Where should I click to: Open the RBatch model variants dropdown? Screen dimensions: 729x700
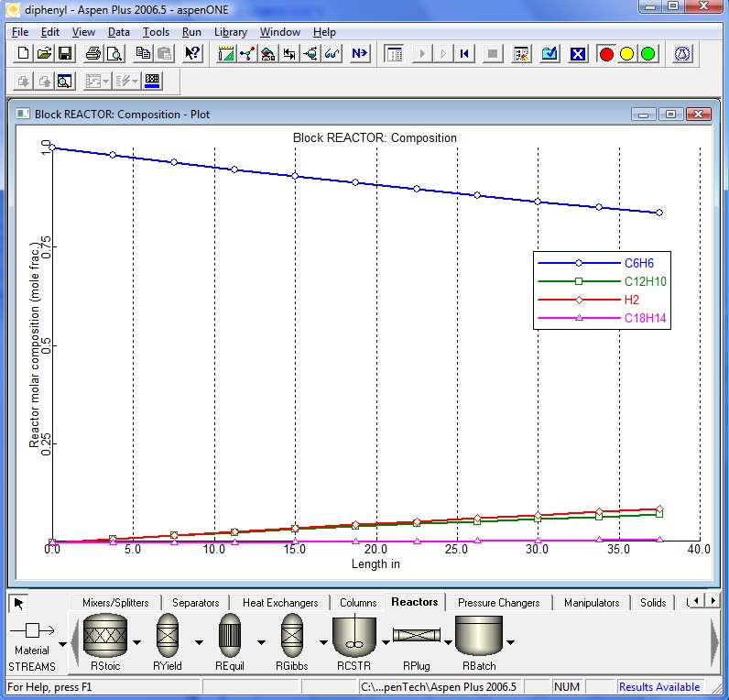509,642
